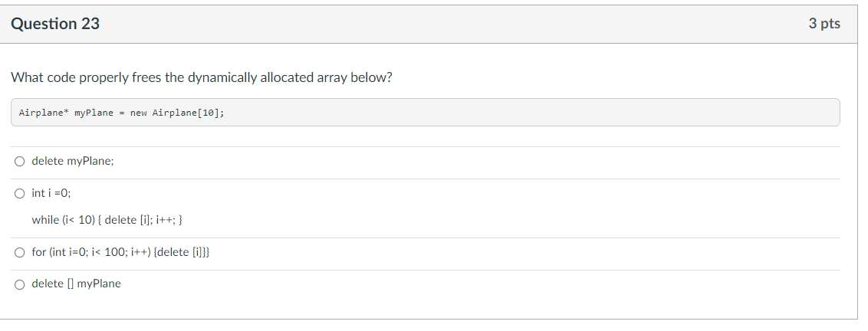Select the "delete myPlane;" radio button
This screenshot has width=868, height=331.
click(x=20, y=162)
